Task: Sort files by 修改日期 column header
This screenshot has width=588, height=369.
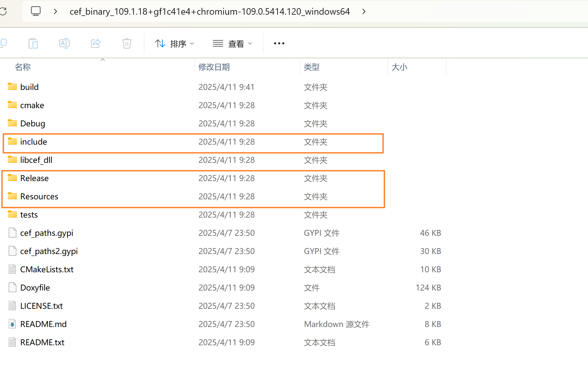Action: (214, 67)
